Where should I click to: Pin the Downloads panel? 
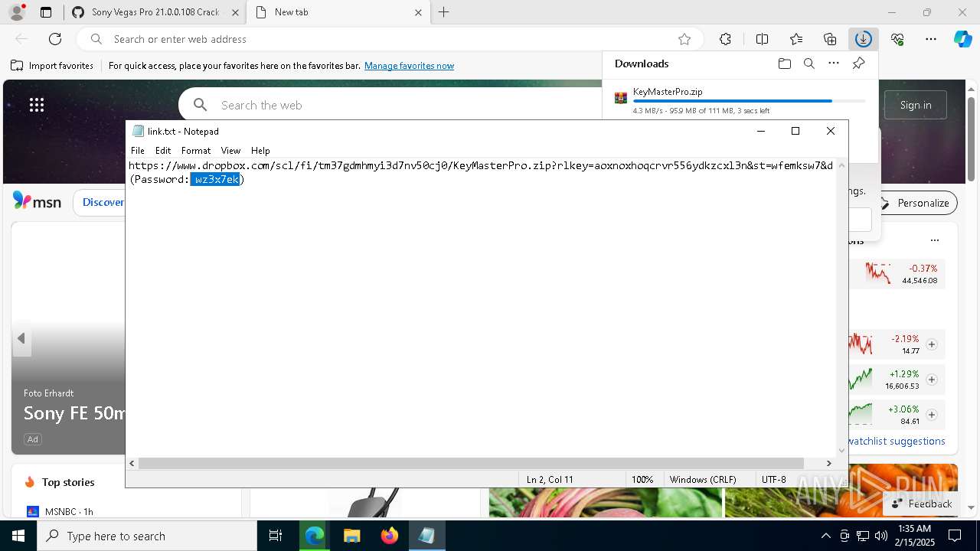coord(858,64)
